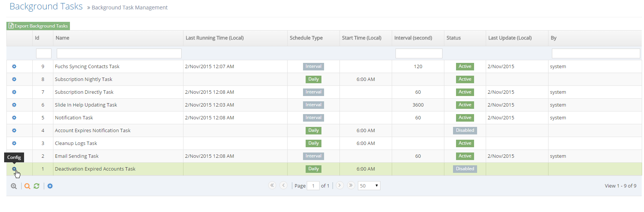Screen dimensions: 644x212
Task: Sort by Name column header
Action: (x=62, y=38)
